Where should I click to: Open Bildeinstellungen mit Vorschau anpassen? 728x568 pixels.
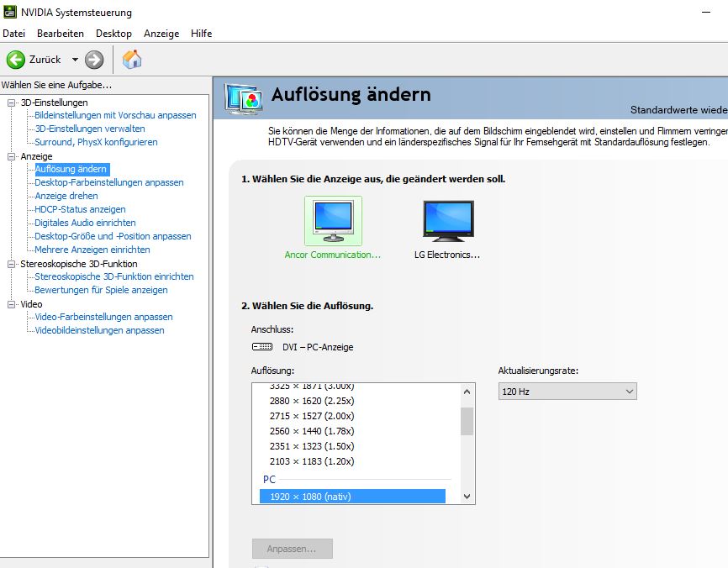[x=115, y=115]
